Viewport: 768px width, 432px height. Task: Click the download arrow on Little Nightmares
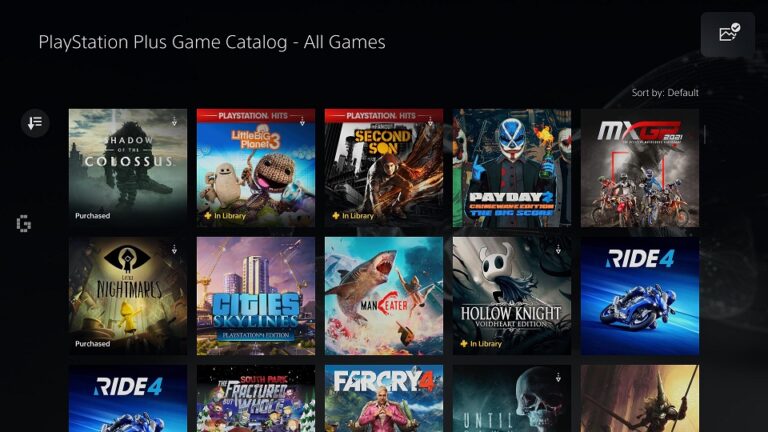point(174,249)
